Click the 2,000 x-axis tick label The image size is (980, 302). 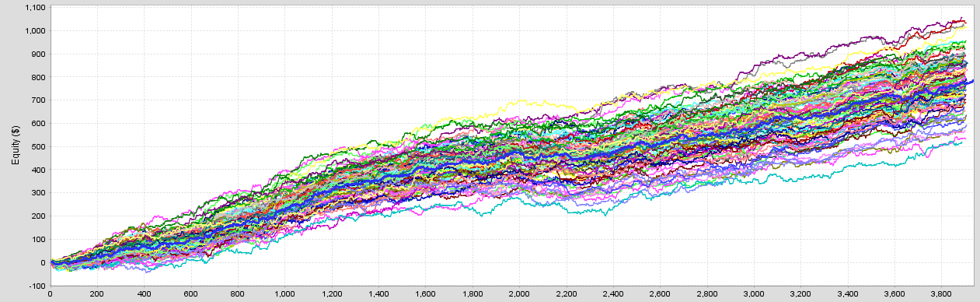point(519,295)
